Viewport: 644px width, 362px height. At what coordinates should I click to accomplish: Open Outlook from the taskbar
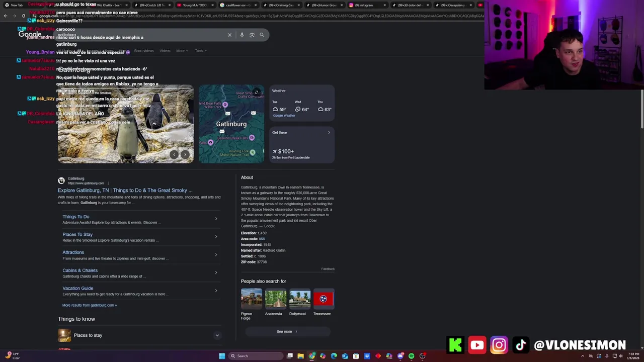click(345, 356)
